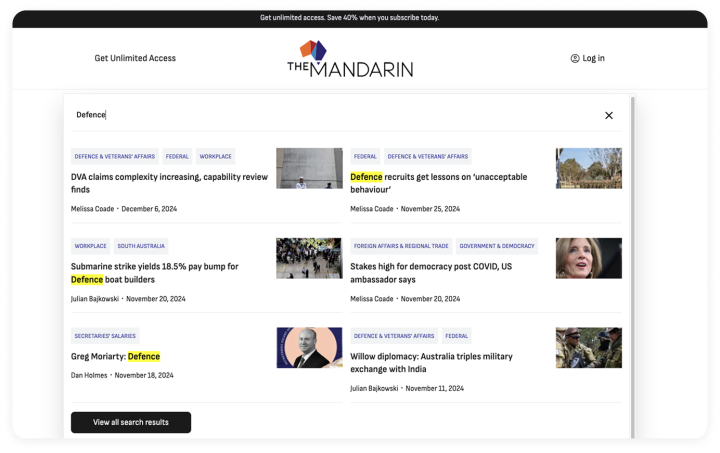Select Foreign Affairs & Regional Trade tag
720x453 pixels.
(400, 246)
